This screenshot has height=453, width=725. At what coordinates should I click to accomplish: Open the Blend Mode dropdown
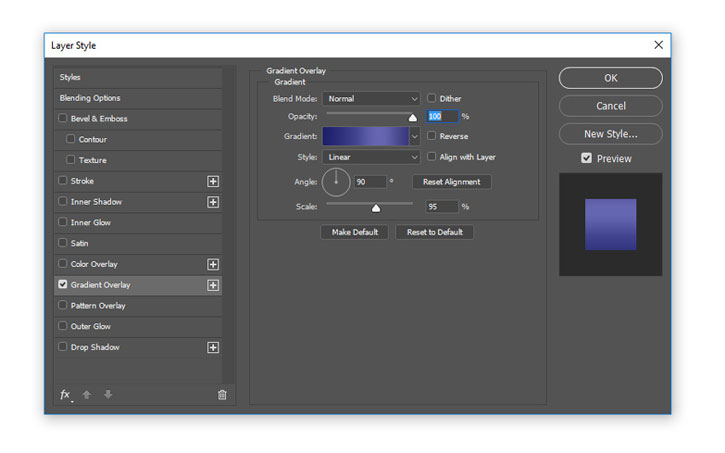pyautogui.click(x=371, y=98)
